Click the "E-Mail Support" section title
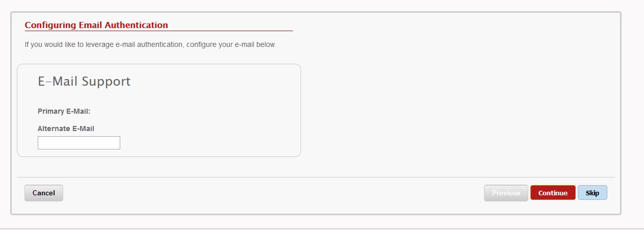This screenshot has width=644, height=230. pyautogui.click(x=84, y=81)
